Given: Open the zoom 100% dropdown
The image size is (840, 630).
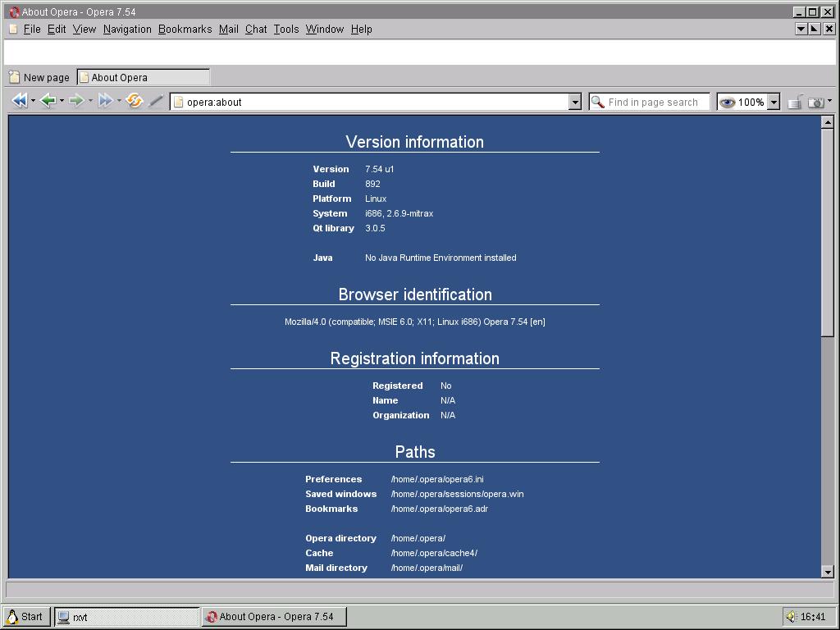Looking at the screenshot, I should coord(774,102).
